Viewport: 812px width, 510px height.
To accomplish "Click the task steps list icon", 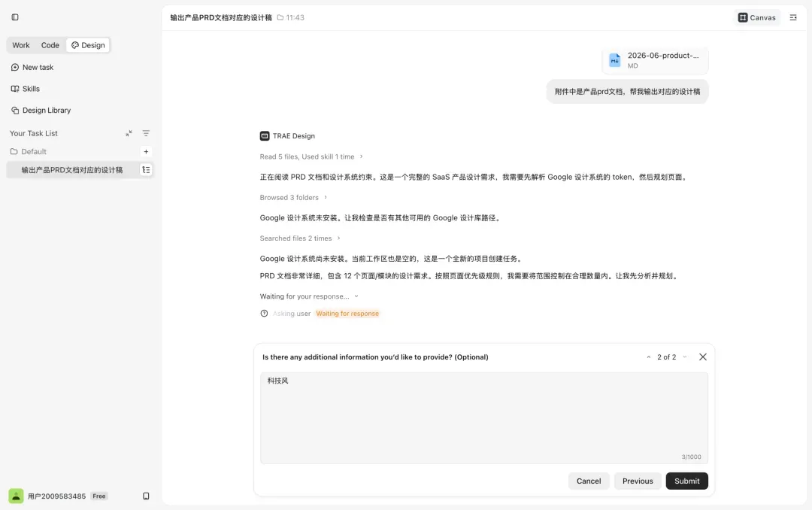I will (146, 169).
